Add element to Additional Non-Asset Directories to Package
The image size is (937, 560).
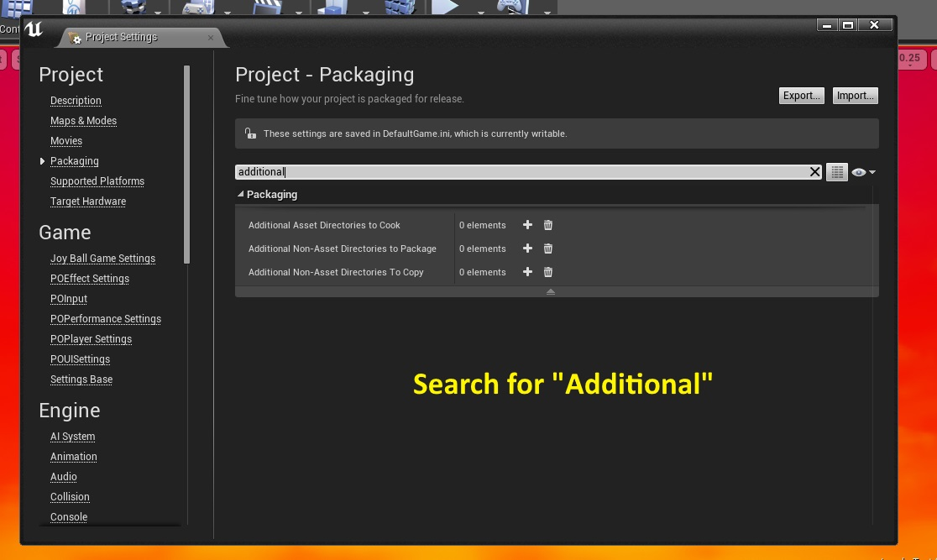click(x=527, y=249)
